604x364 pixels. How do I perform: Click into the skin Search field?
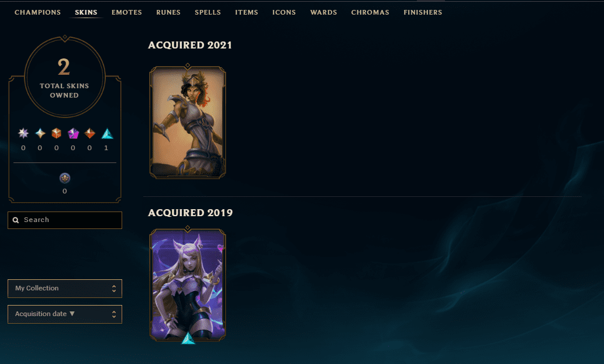(65, 220)
